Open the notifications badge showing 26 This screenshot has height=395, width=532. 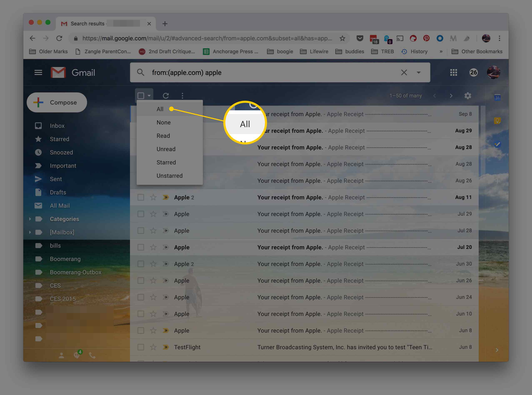473,72
